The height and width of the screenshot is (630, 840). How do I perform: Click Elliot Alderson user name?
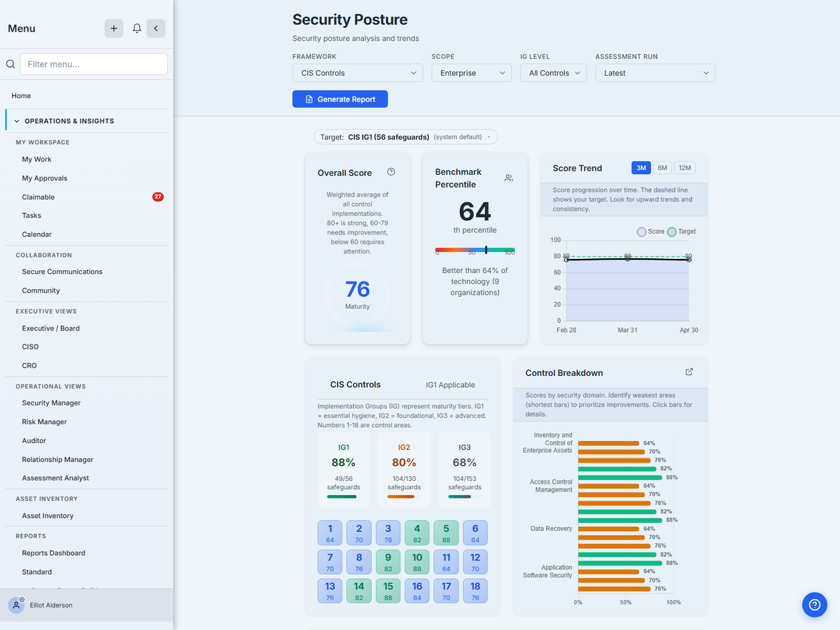[x=51, y=605]
